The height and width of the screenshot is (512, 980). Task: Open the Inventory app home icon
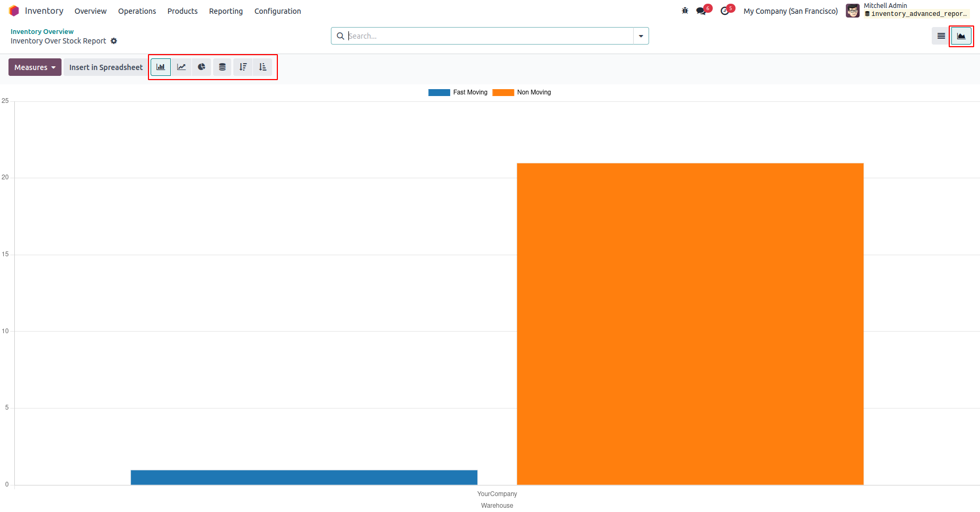14,11
